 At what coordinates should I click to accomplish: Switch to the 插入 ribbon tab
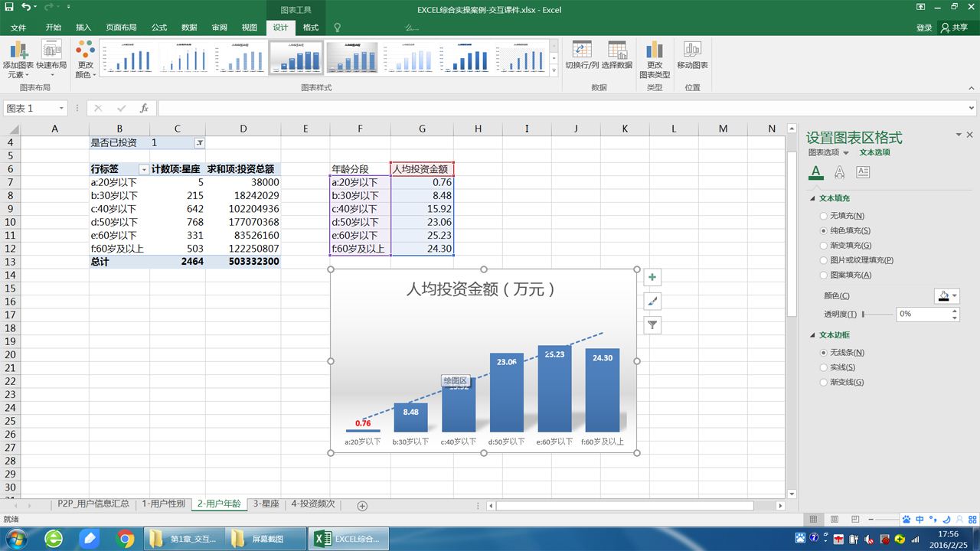(x=83, y=28)
